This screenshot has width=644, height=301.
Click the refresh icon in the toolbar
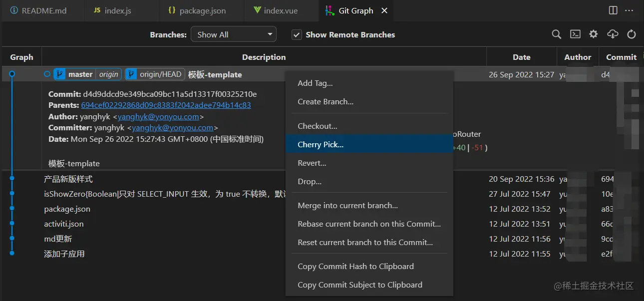pyautogui.click(x=632, y=34)
